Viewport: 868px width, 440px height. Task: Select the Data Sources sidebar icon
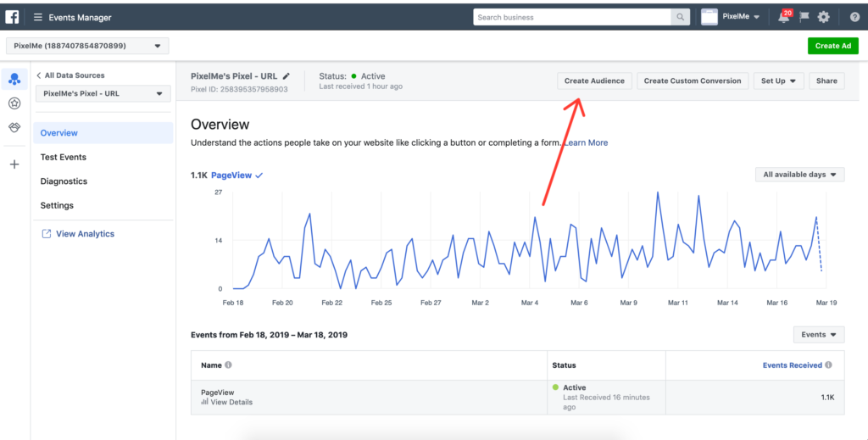coord(14,79)
